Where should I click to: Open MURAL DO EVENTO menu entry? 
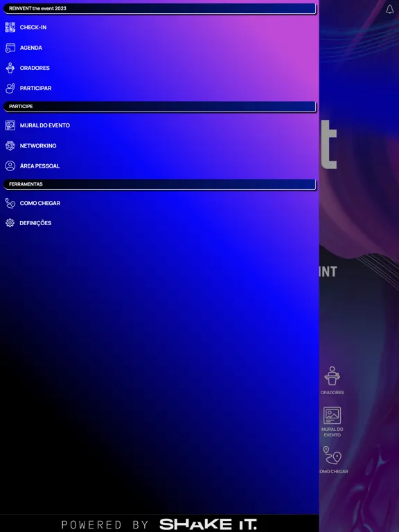coord(45,125)
